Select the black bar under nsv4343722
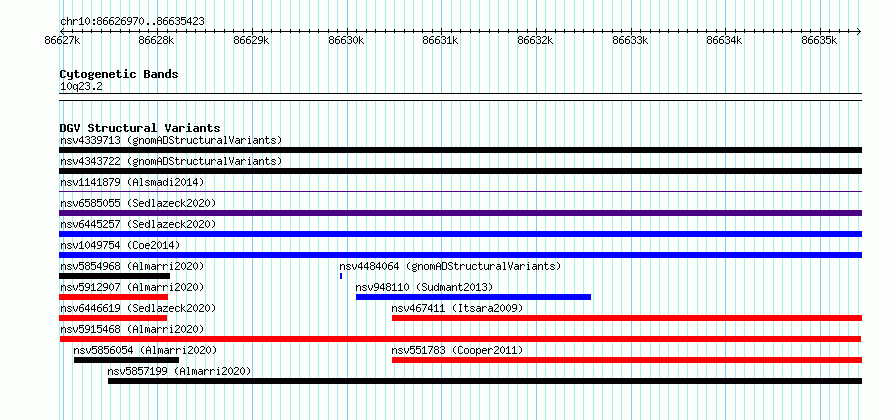 (460, 171)
